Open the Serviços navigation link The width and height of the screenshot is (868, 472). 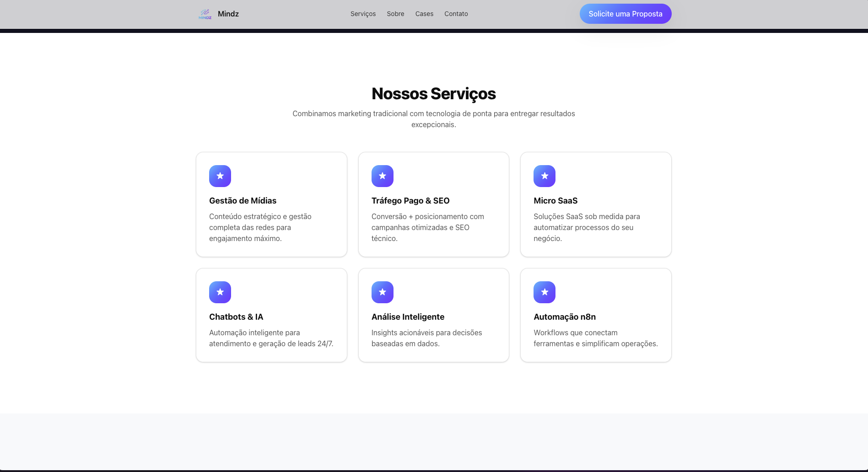click(363, 14)
